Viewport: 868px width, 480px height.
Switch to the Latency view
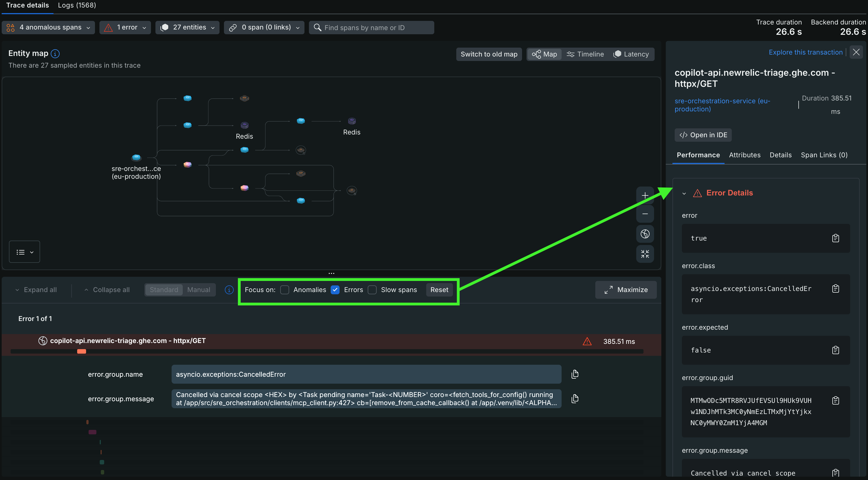tap(631, 54)
